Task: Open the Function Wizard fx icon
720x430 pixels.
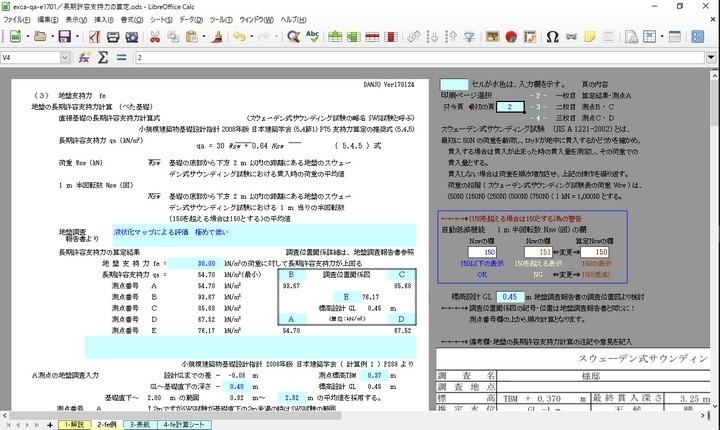Action: click(x=84, y=57)
